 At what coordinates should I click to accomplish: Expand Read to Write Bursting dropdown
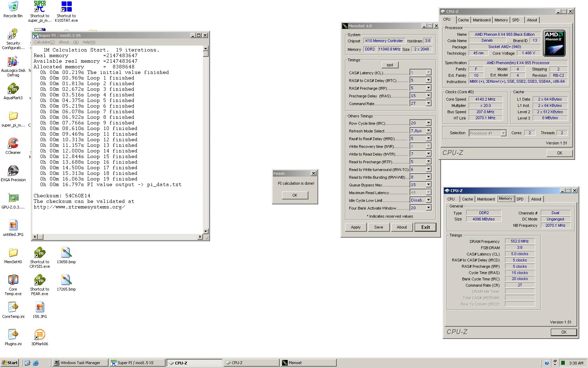coord(428,177)
